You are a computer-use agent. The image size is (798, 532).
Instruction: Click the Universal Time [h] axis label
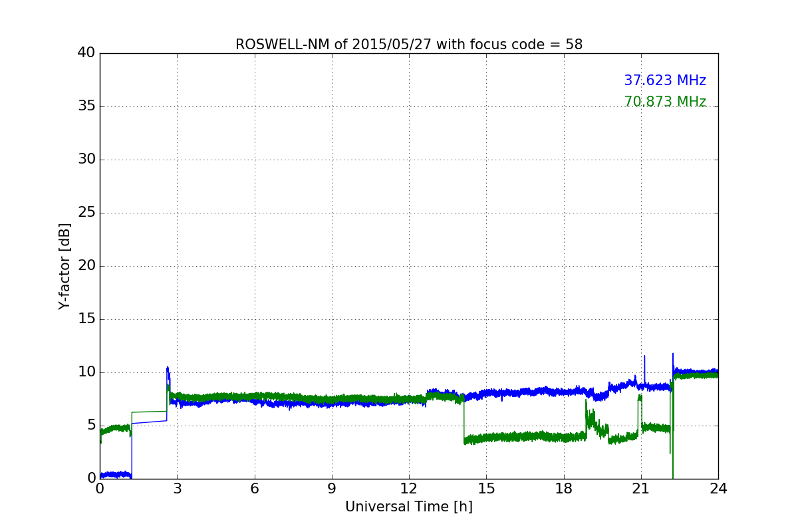pos(409,507)
